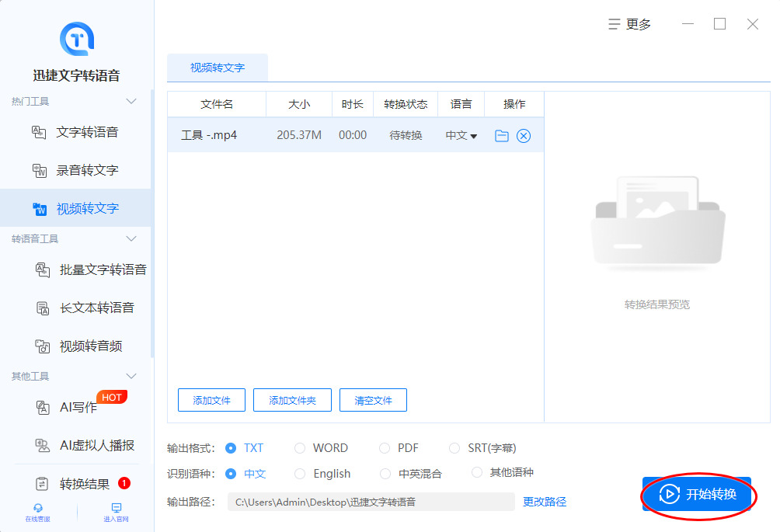The image size is (780, 532).
Task: Click the 长文本转语音 sidebar icon
Action: [42, 308]
